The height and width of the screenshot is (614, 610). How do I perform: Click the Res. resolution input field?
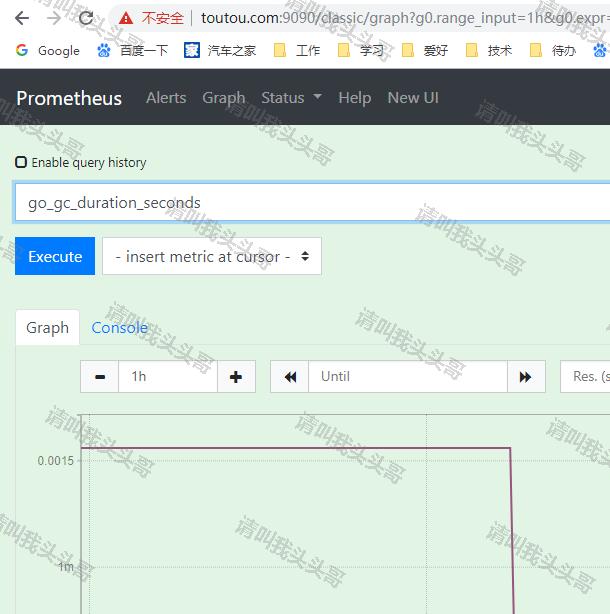click(585, 377)
